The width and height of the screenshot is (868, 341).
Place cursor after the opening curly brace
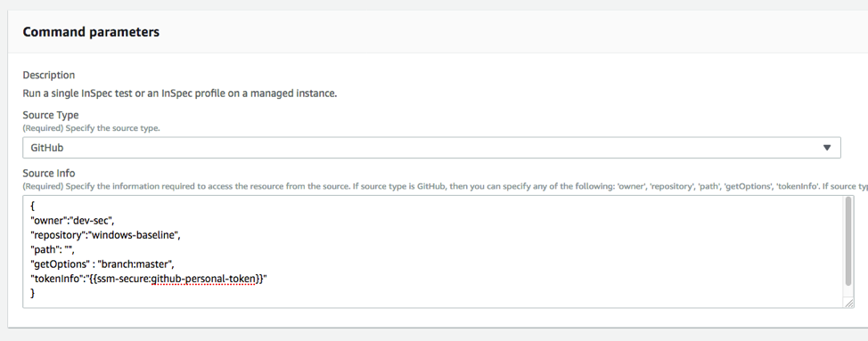(35, 206)
